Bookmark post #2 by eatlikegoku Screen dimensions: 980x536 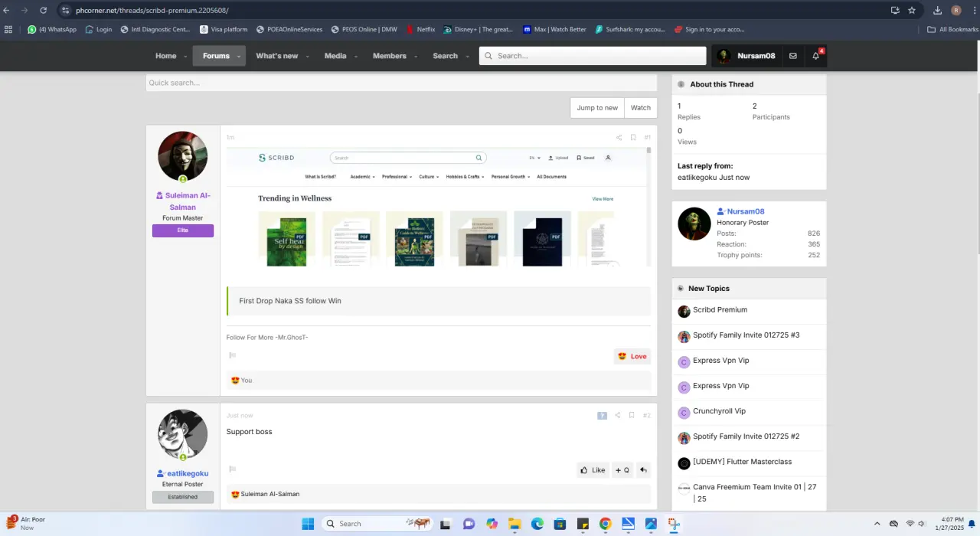click(x=632, y=415)
